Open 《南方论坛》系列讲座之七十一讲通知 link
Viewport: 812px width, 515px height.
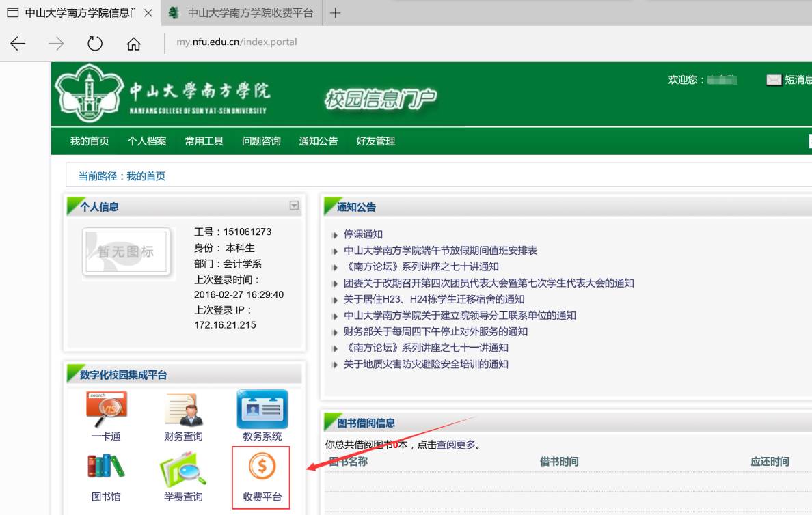(x=427, y=347)
